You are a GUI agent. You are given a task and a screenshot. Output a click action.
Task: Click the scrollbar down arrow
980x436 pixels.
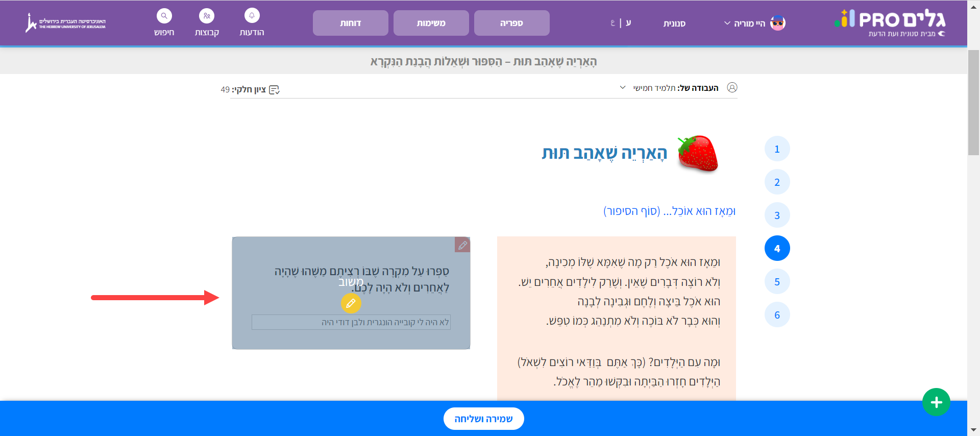point(973,430)
